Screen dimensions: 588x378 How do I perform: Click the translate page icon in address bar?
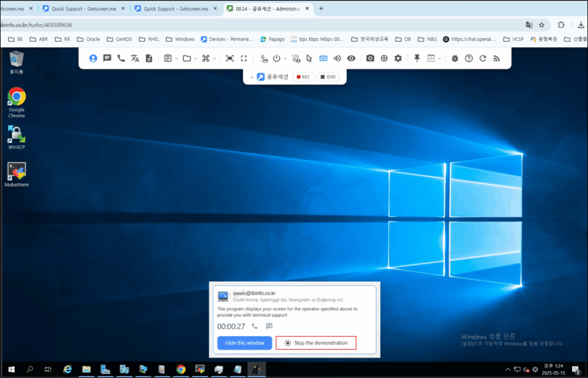pos(529,25)
